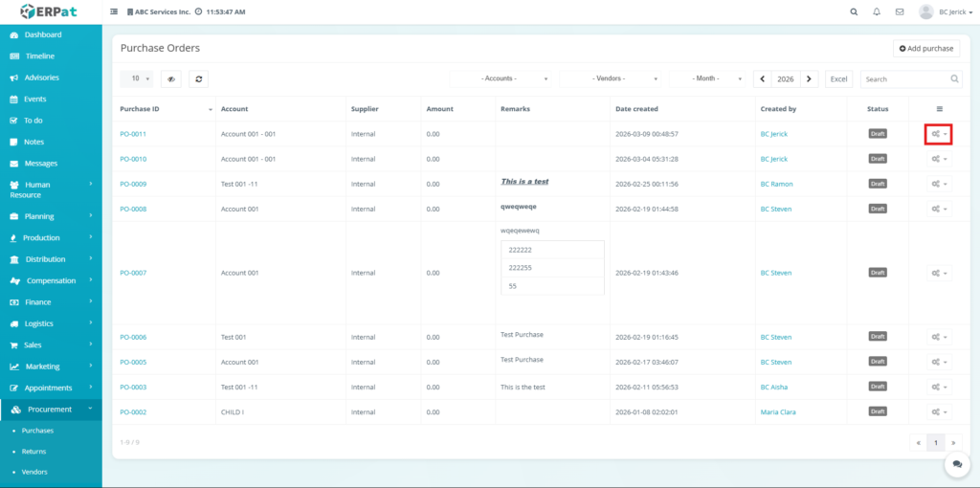Click the table Search input field
This screenshot has height=488, width=980.
904,79
